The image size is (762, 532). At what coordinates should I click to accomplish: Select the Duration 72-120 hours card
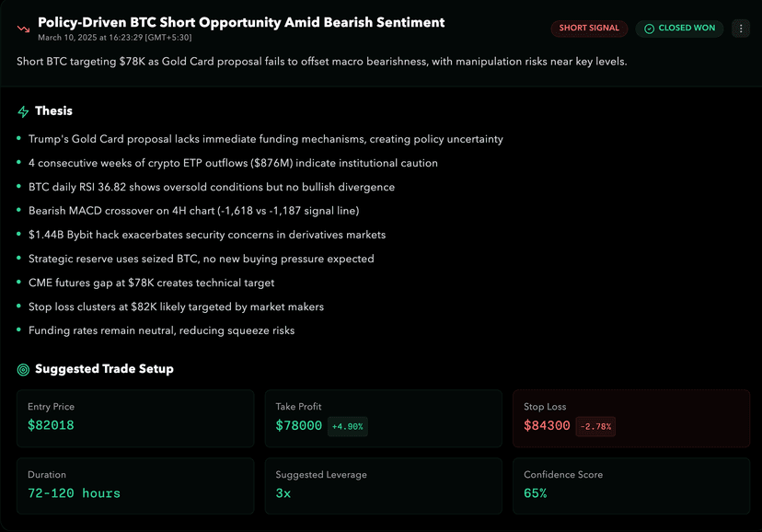coord(135,485)
